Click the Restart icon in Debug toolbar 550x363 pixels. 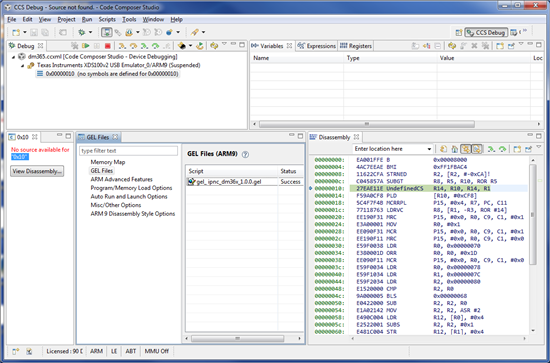click(x=200, y=46)
